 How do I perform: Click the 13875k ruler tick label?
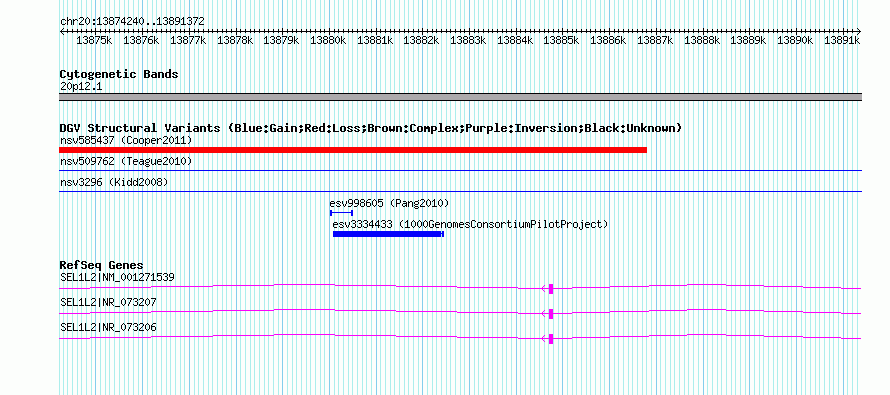point(94,40)
